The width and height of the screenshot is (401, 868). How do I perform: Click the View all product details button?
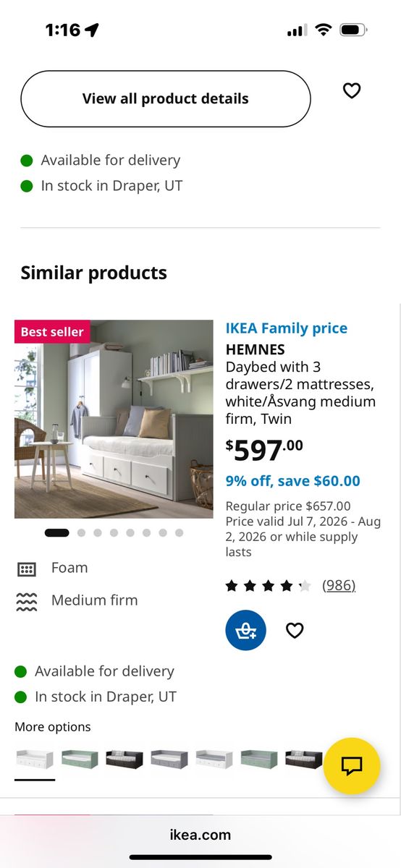[x=166, y=99]
